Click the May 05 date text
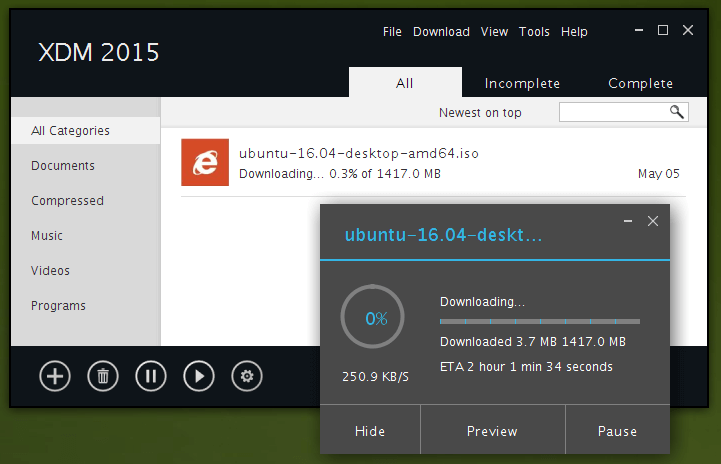Image resolution: width=721 pixels, height=464 pixels. 658,174
